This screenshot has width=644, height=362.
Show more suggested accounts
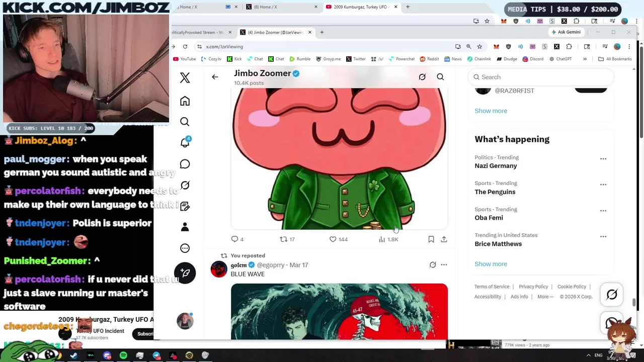(491, 111)
